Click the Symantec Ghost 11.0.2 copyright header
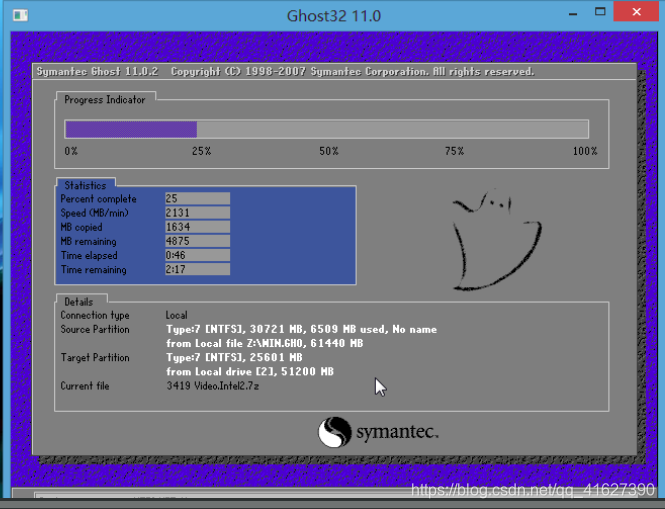Image resolution: width=665 pixels, height=509 pixels. [285, 72]
